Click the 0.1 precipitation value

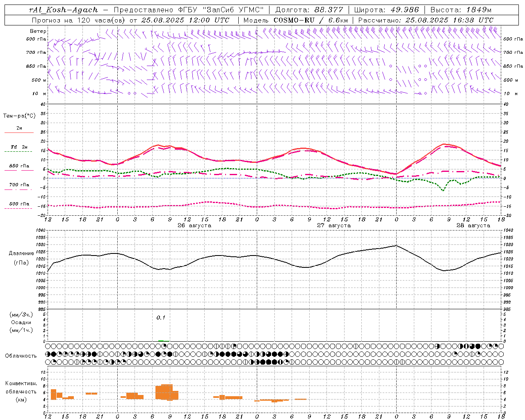point(161,317)
